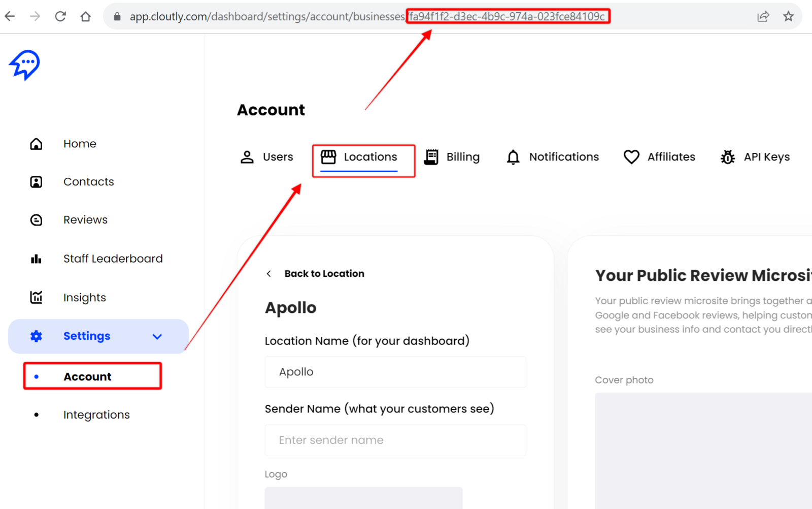This screenshot has width=812, height=509.
Task: Open the Notifications tab
Action: coord(553,157)
